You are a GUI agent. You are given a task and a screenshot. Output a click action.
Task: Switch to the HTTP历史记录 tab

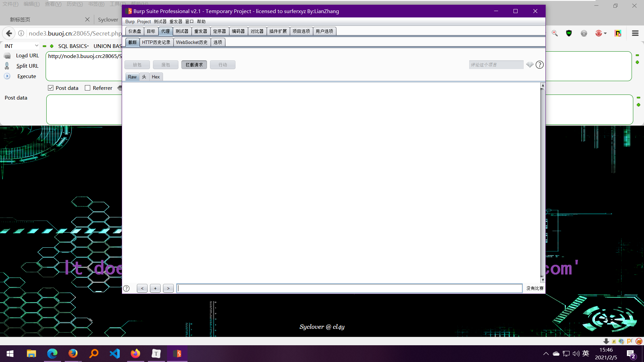[156, 42]
